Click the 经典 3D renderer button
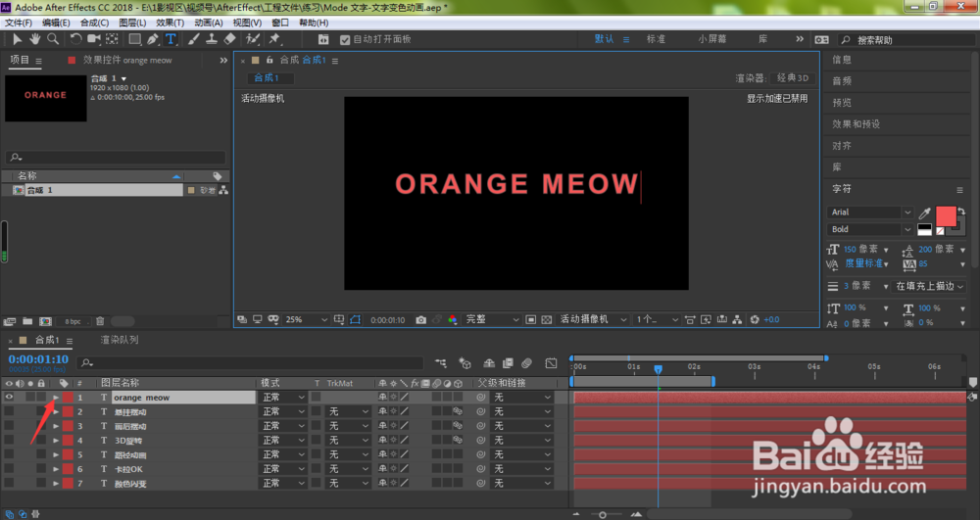 [x=793, y=78]
